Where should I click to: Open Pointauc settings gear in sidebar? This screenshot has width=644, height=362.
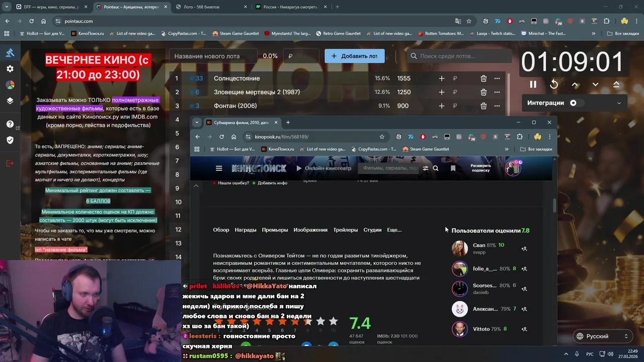[x=10, y=69]
